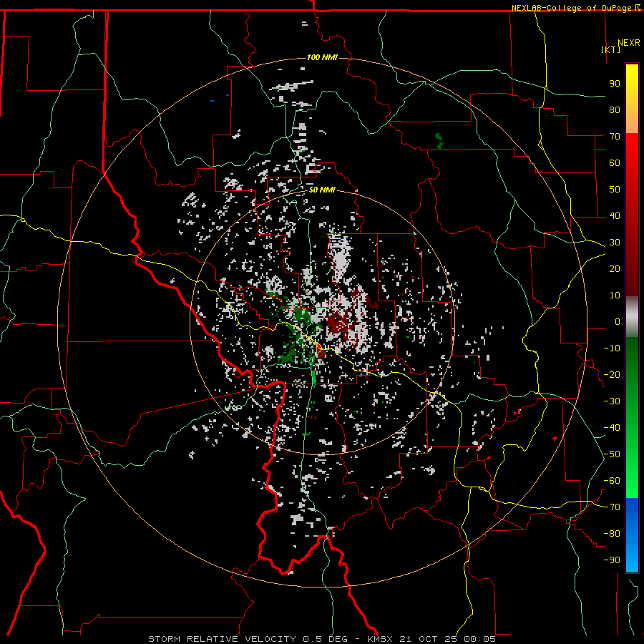Click the gray zero segment of velocity color bar

[x=632, y=317]
